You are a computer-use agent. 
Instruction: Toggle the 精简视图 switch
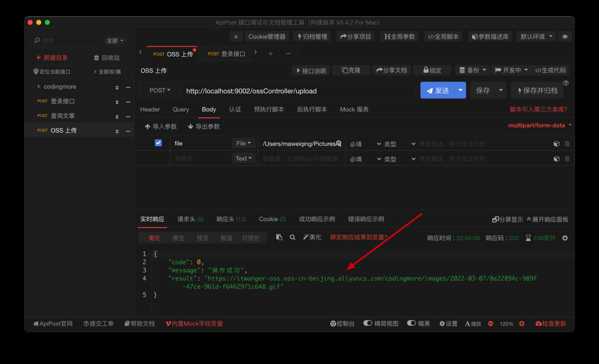tap(368, 323)
